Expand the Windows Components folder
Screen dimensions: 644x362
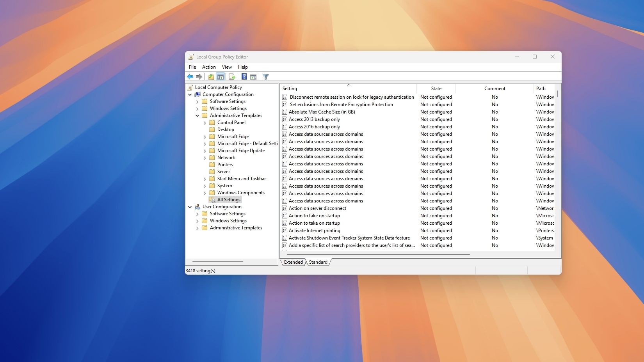pos(205,193)
